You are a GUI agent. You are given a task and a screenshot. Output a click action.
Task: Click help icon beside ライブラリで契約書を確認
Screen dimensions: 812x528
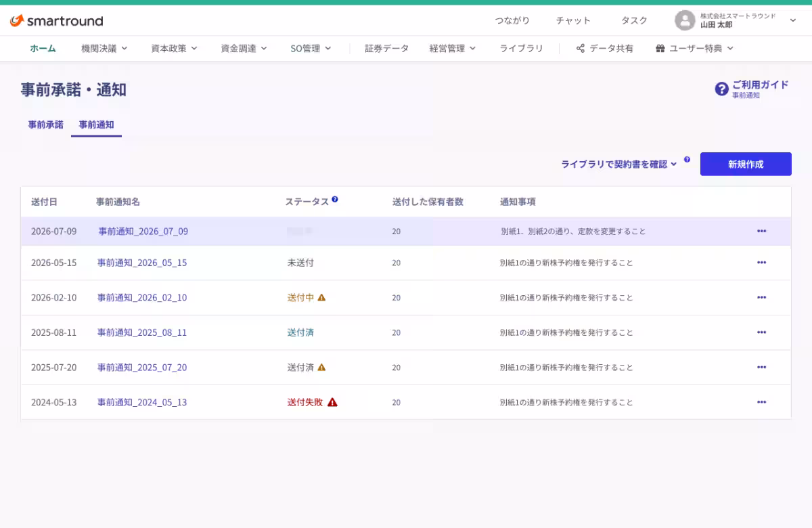click(687, 160)
